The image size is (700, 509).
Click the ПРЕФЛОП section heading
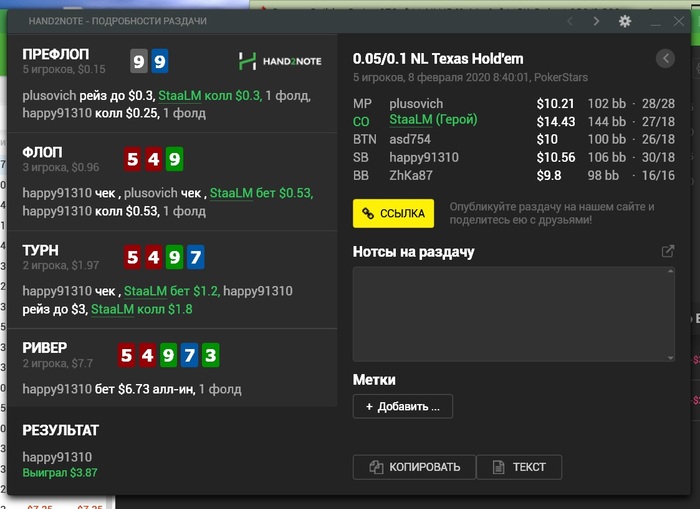[x=56, y=54]
